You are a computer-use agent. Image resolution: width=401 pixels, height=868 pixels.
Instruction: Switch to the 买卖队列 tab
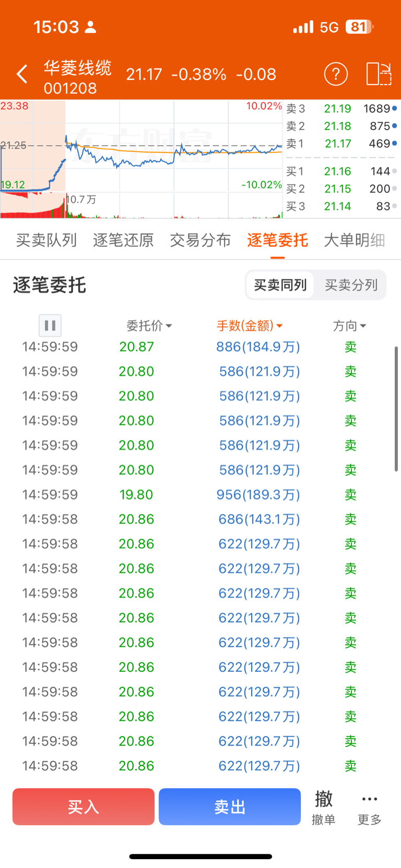click(x=46, y=240)
